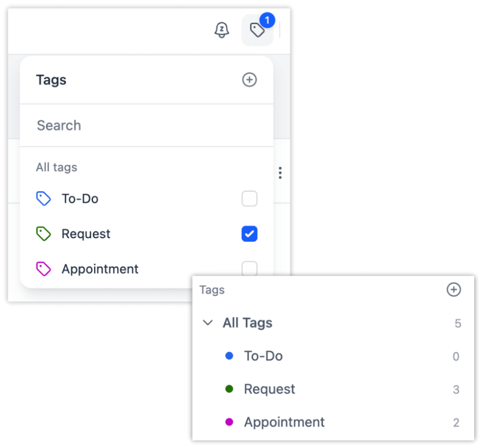This screenshot has height=448, width=488.
Task: Collapse the All Tags chevron
Action: tap(208, 323)
